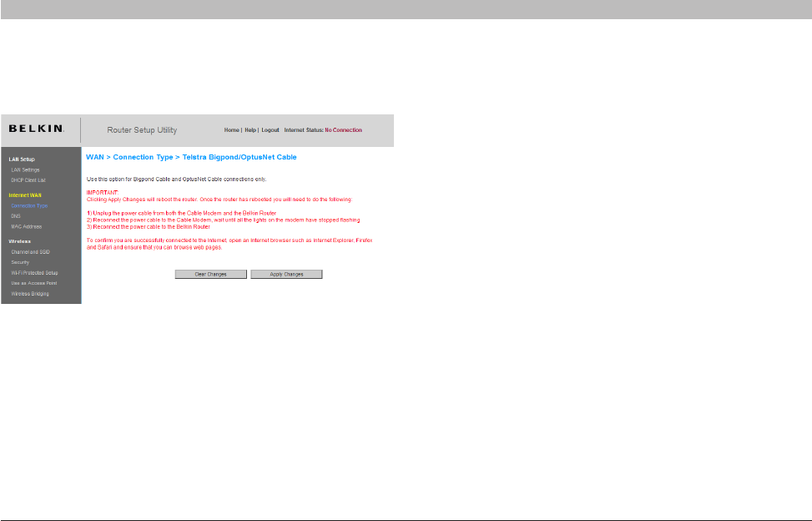Click step 3 Reconnect power cable to Belkin Router

pyautogui.click(x=148, y=227)
